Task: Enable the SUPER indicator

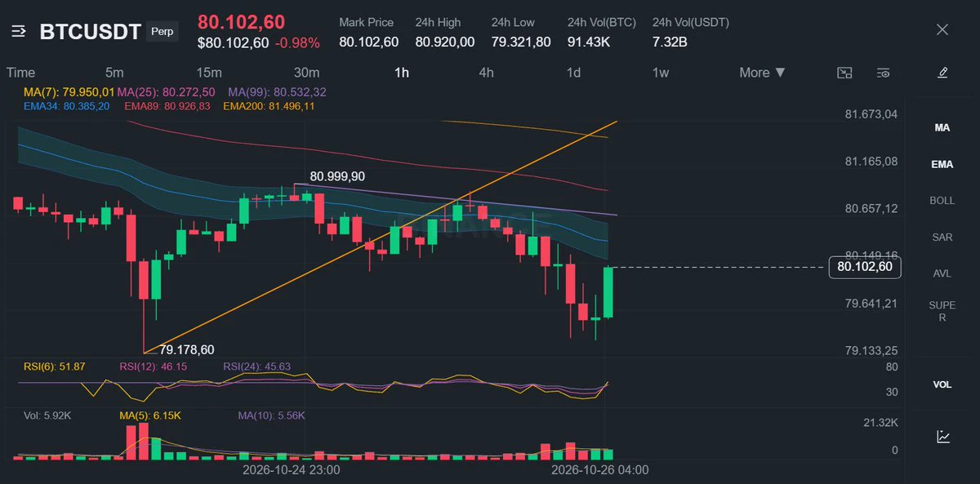Action: click(x=942, y=311)
